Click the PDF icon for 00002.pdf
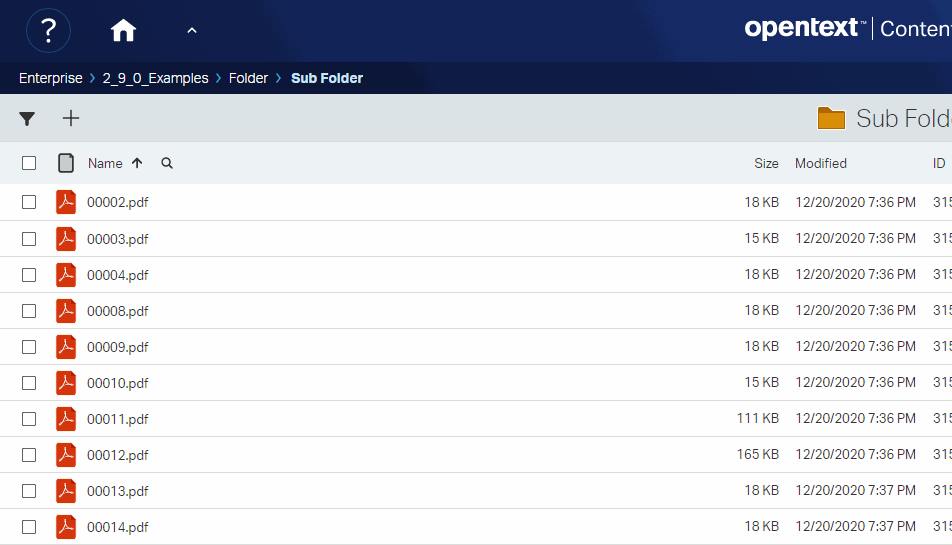The image size is (952, 545). coord(66,202)
